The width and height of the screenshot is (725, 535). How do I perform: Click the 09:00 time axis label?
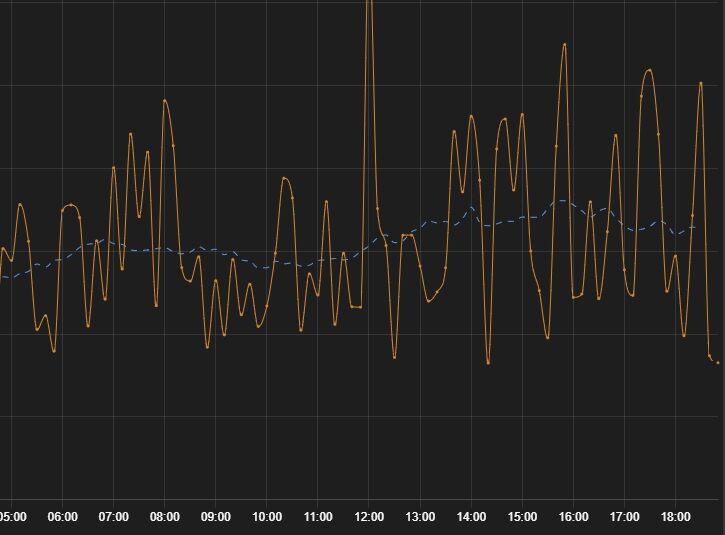[x=215, y=517]
